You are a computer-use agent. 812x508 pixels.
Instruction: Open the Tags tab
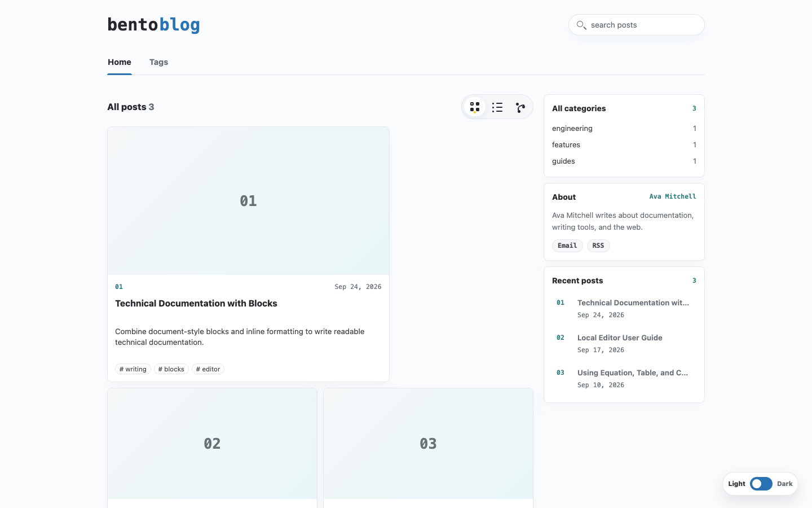[158, 62]
